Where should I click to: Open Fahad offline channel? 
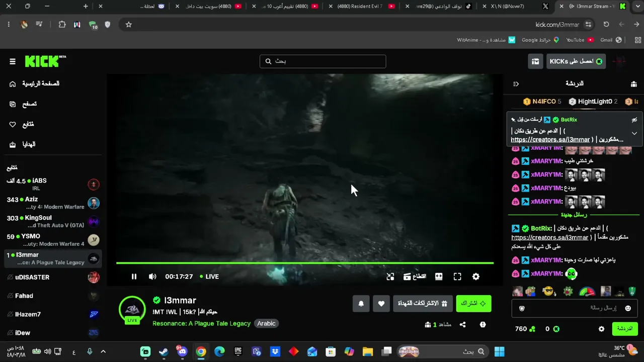(53, 296)
